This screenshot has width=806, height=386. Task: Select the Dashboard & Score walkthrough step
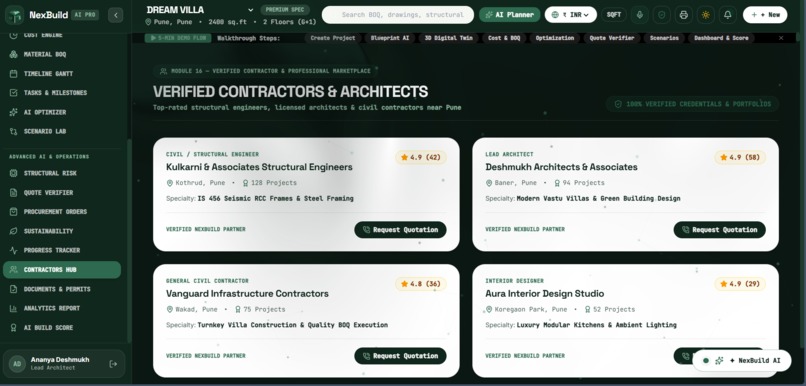(721, 38)
